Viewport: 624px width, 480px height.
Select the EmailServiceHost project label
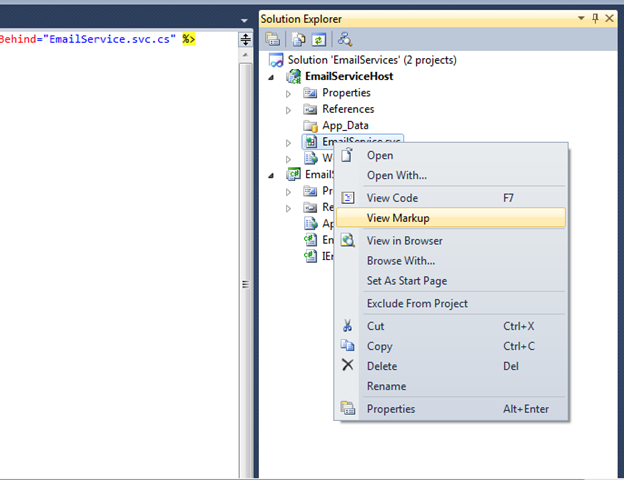[349, 76]
